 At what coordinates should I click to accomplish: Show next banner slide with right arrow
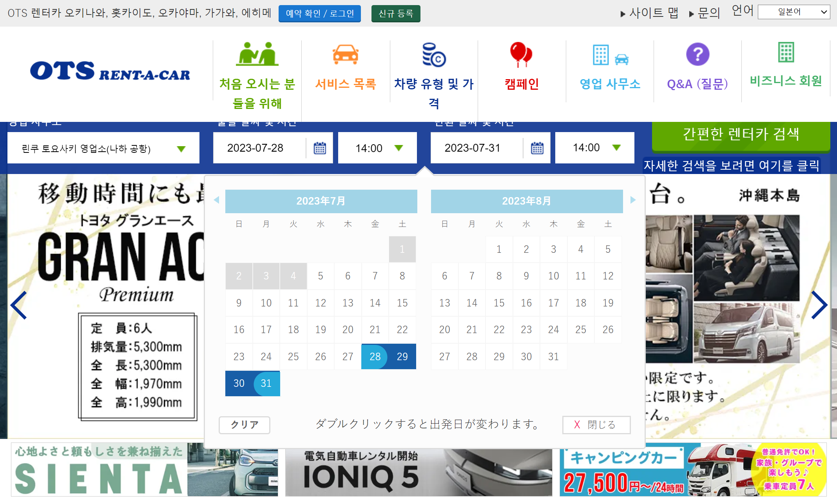point(819,305)
